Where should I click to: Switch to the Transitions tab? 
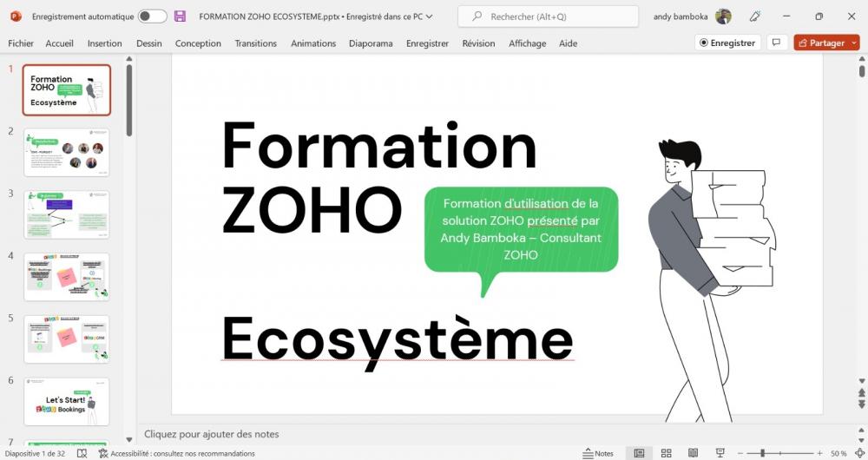click(256, 43)
